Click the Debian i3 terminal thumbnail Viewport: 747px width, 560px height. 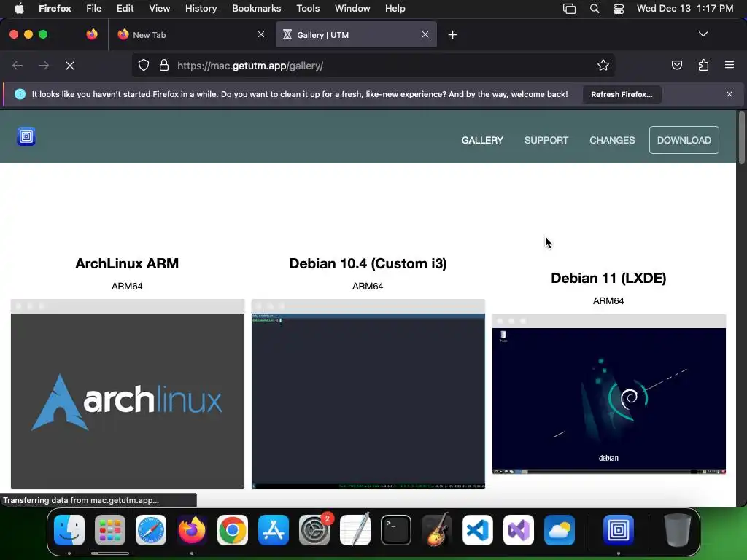368,394
